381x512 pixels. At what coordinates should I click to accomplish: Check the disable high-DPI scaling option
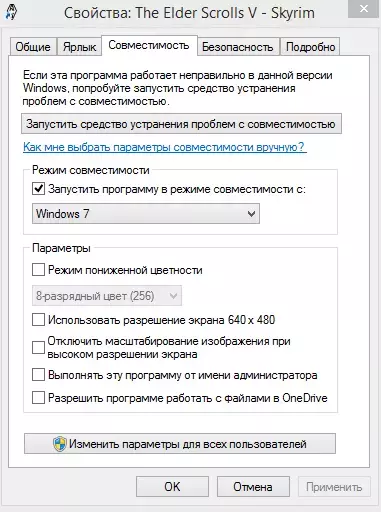click(38, 348)
